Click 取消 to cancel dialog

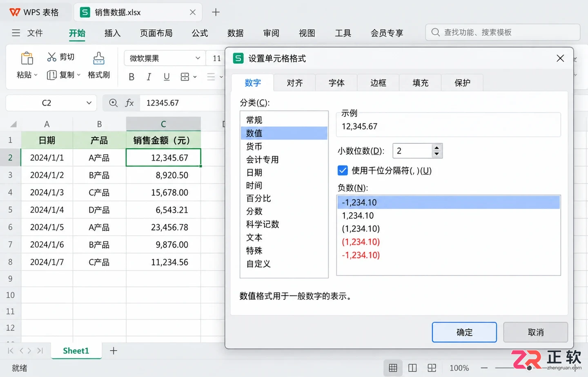tap(536, 332)
